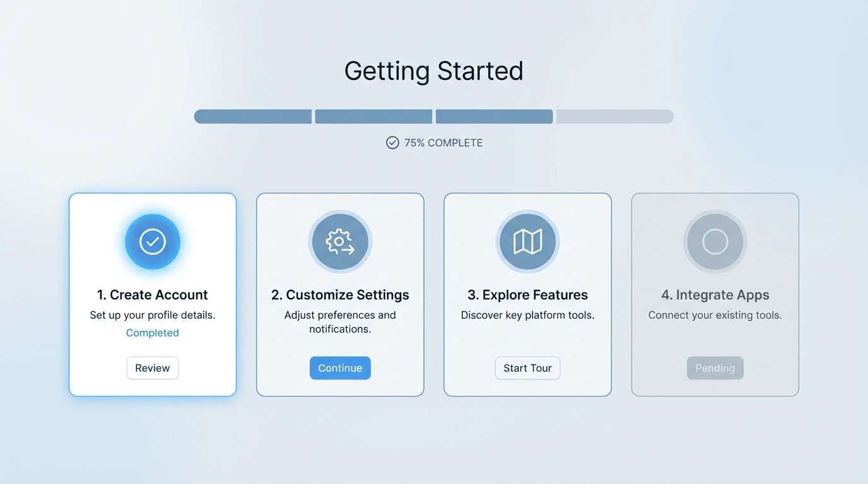Image resolution: width=868 pixels, height=484 pixels.
Task: Click the third progress bar segment
Action: (494, 116)
